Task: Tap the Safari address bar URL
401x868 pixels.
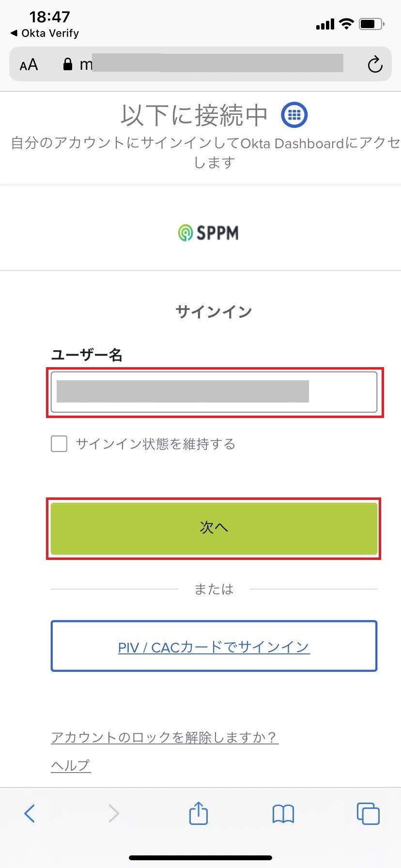Action: (x=212, y=64)
